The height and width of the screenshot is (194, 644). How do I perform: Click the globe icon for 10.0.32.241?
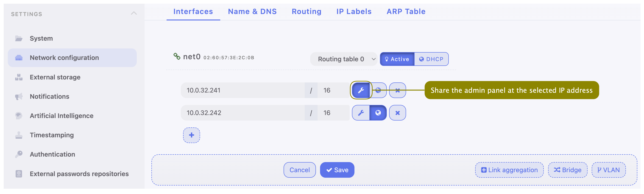click(378, 90)
